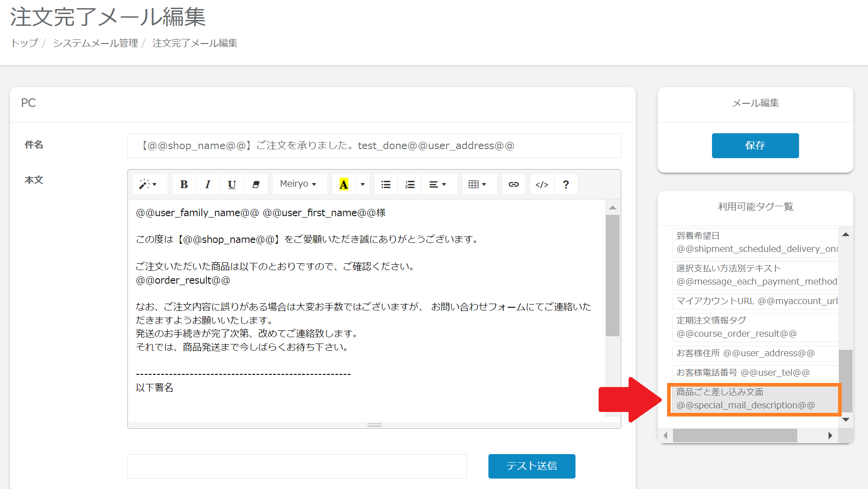The width and height of the screenshot is (868, 489).
Task: Expand the text color options arrow
Action: [x=362, y=184]
